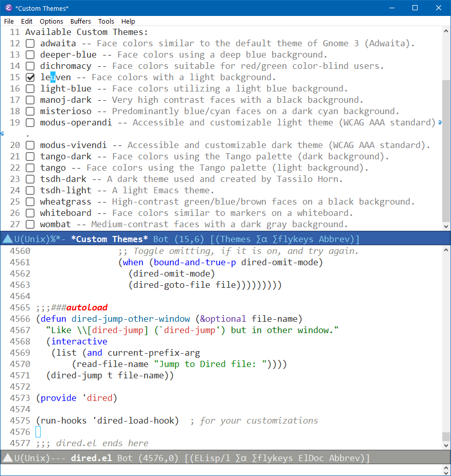The height and width of the screenshot is (476, 451).
Task: Click "Jump to Dired file: " string
Action: coord(210,364)
